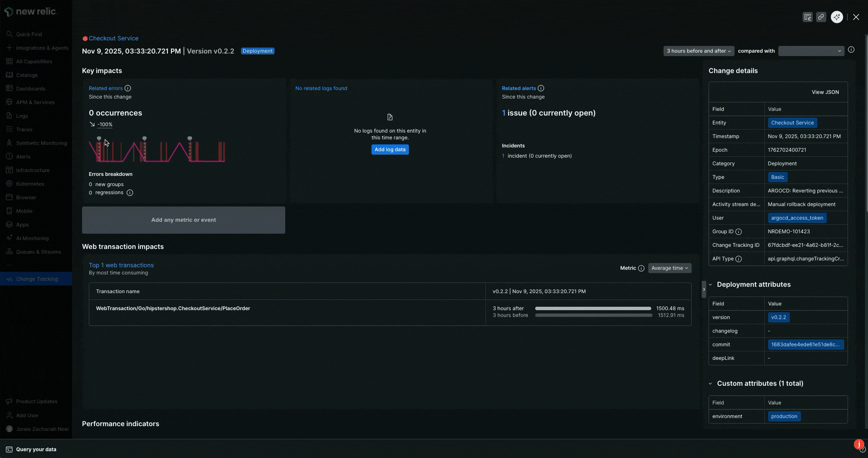Collapse the Deployment attributes section
Image resolution: width=868 pixels, height=458 pixels.
tap(710, 285)
